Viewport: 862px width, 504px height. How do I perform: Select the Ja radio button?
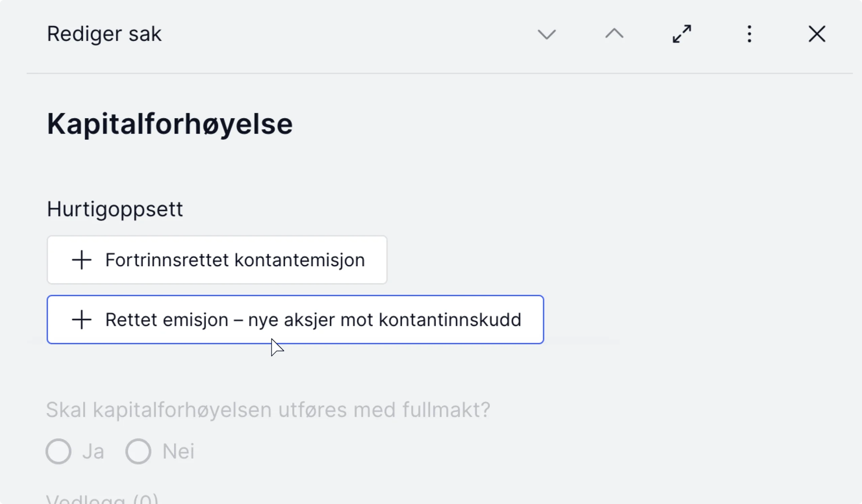[x=59, y=451]
